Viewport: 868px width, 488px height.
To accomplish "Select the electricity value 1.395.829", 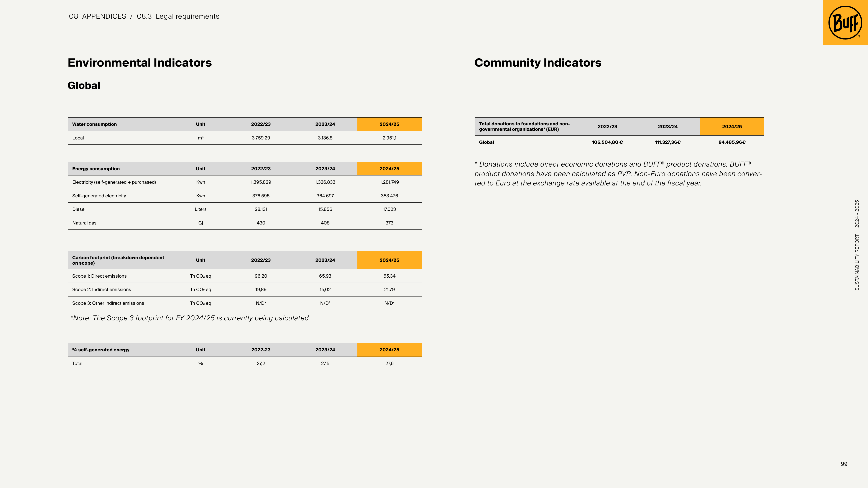I will pyautogui.click(x=261, y=182).
